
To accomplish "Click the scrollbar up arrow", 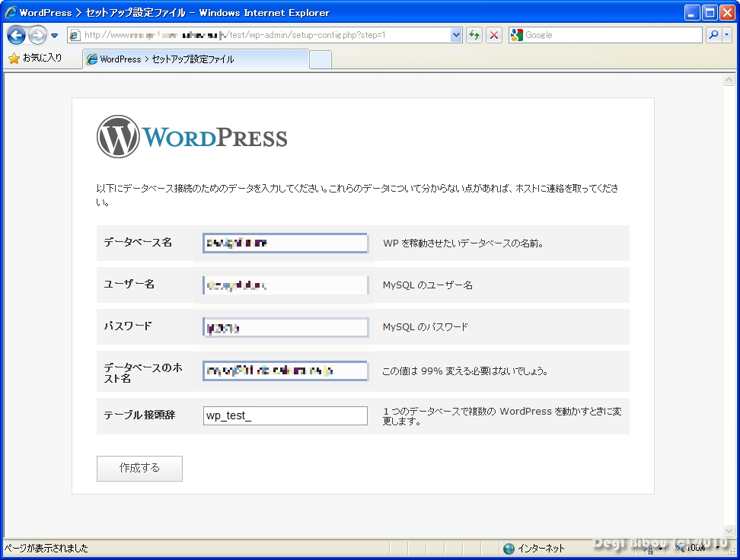I will pyautogui.click(x=729, y=80).
